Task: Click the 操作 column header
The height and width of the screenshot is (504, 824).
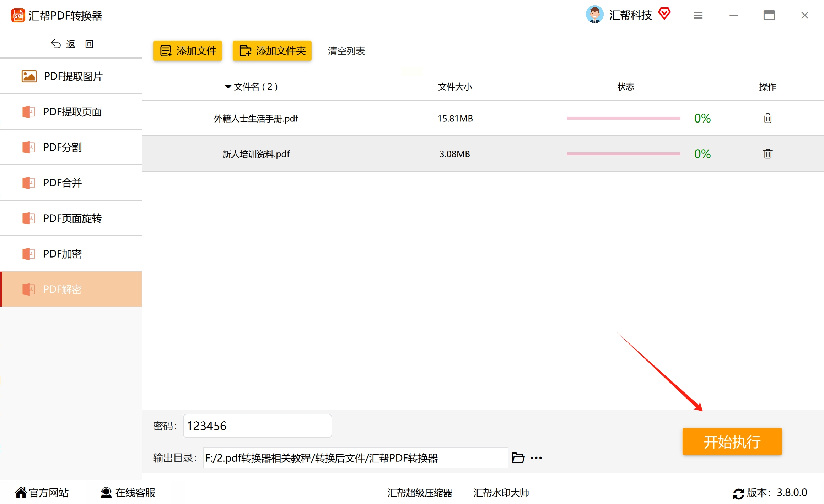Action: (768, 87)
